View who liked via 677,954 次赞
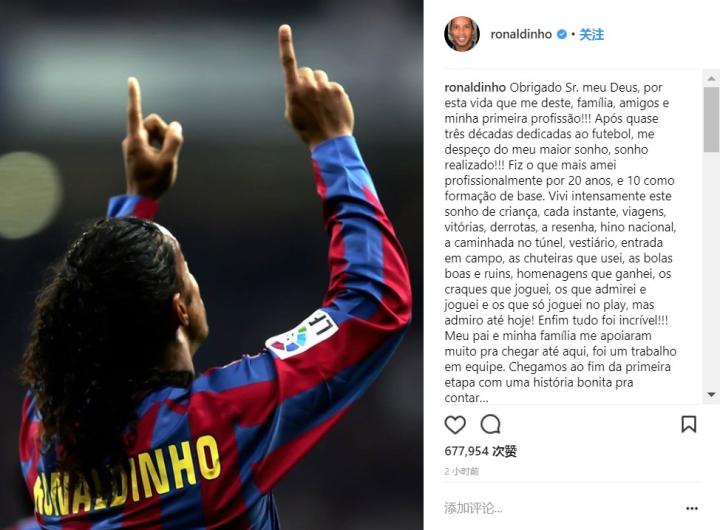The width and height of the screenshot is (720, 530). click(480, 451)
